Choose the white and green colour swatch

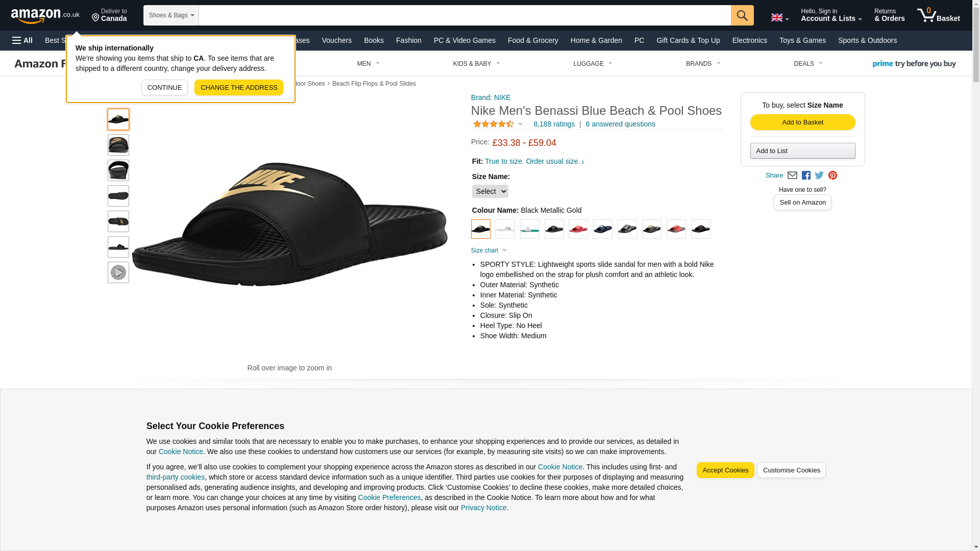[529, 229]
